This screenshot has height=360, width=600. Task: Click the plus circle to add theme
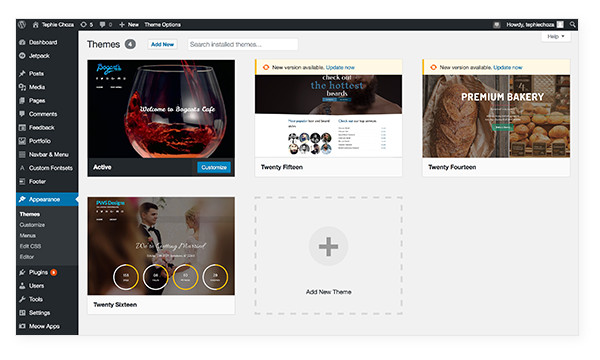coord(328,246)
